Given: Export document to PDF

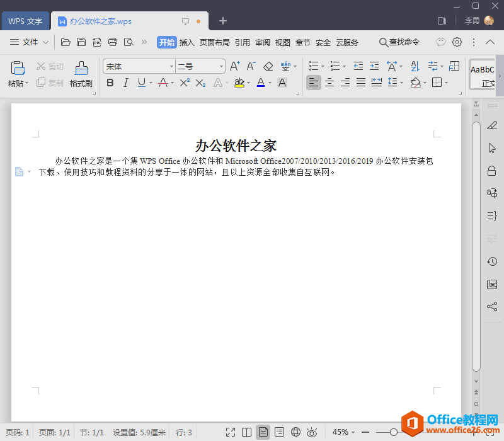Looking at the screenshot, I should (x=97, y=42).
